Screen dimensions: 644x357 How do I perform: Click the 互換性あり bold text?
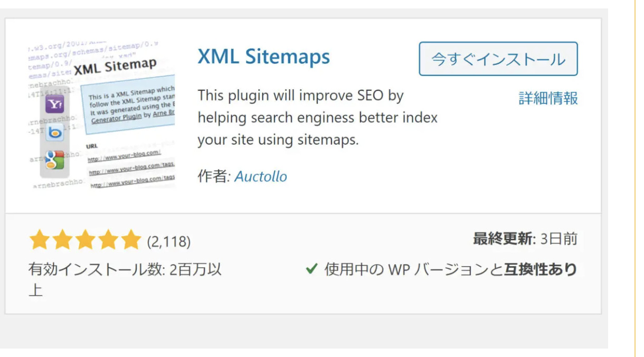coord(541,270)
